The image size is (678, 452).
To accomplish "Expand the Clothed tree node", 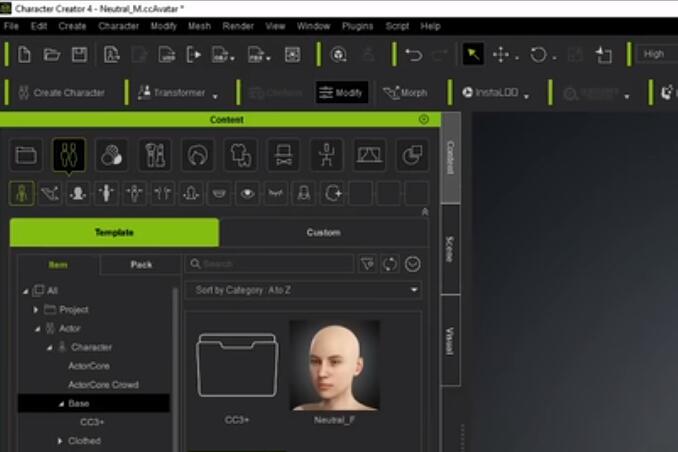I will [x=60, y=441].
